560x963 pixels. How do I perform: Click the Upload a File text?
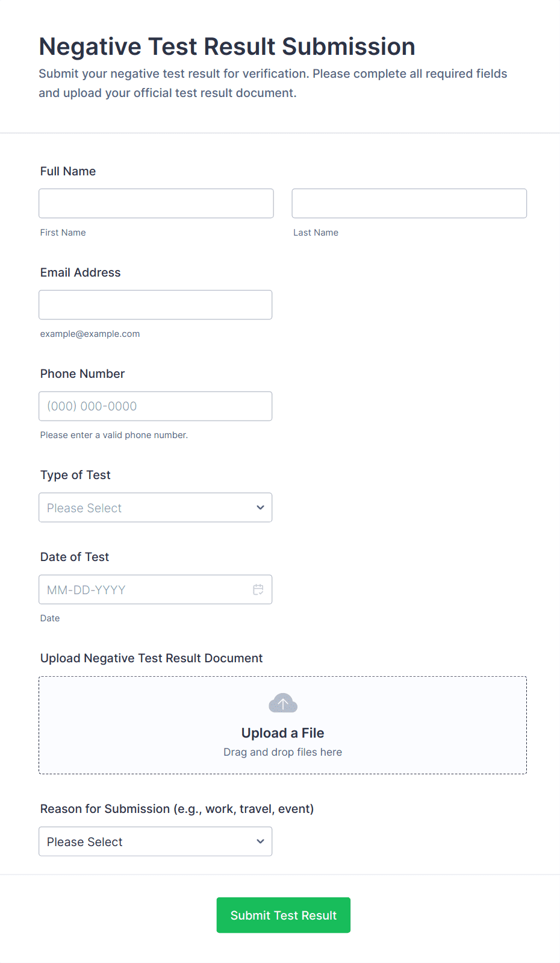click(283, 733)
